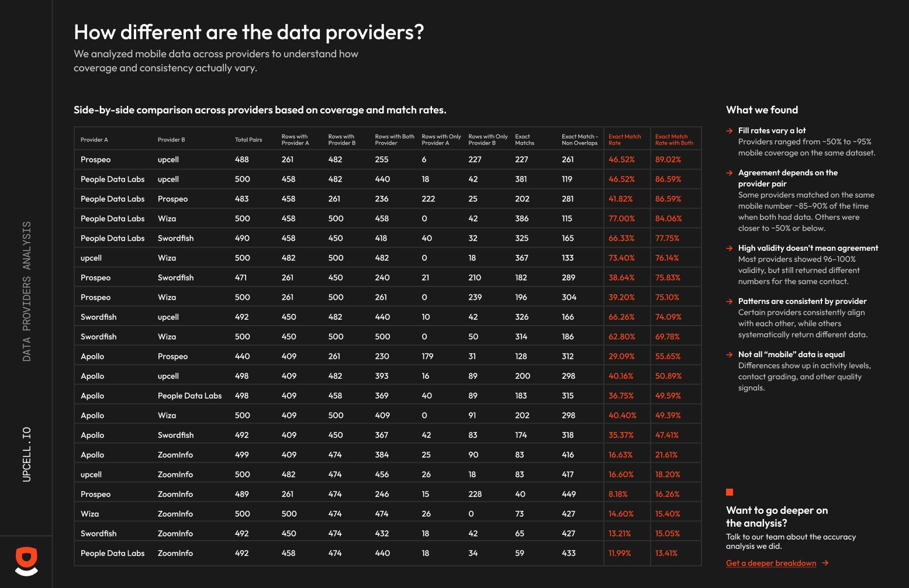Click 77.00% in the People Data Labs–Wiza row
The image size is (909, 588).
621,219
